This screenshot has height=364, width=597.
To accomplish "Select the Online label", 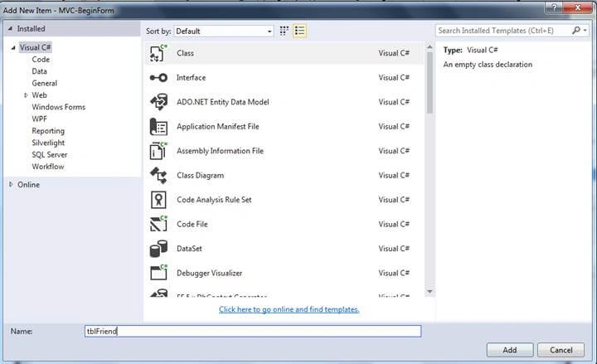I will [28, 184].
